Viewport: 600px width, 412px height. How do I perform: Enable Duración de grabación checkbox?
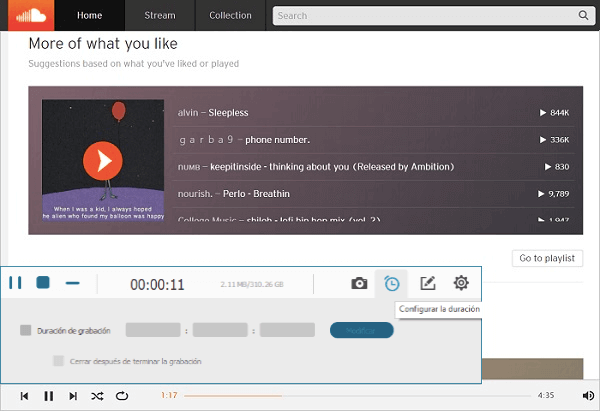tap(26, 330)
